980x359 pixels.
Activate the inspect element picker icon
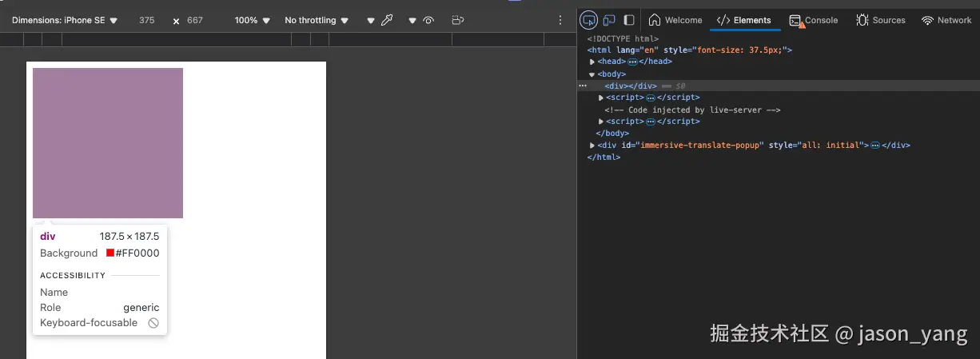(x=589, y=20)
